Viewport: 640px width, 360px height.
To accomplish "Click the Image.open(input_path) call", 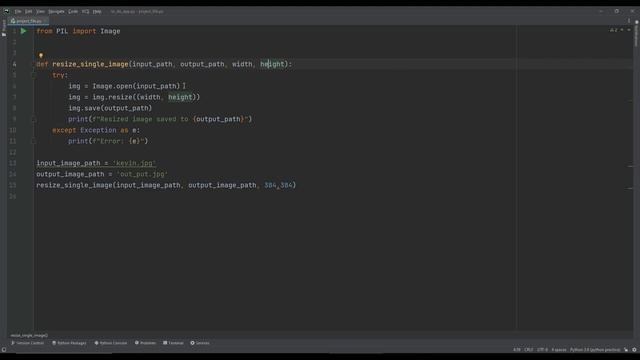I will tap(136, 86).
